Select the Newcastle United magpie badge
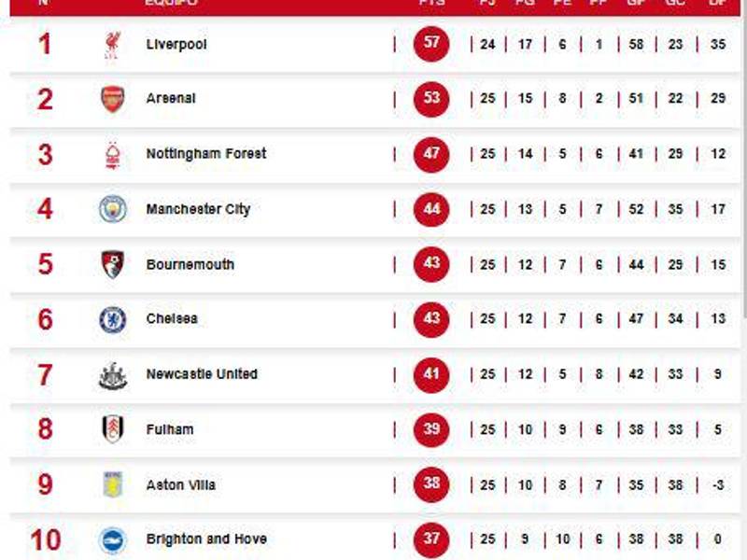Viewport: 747px width, 560px height. 111,373
